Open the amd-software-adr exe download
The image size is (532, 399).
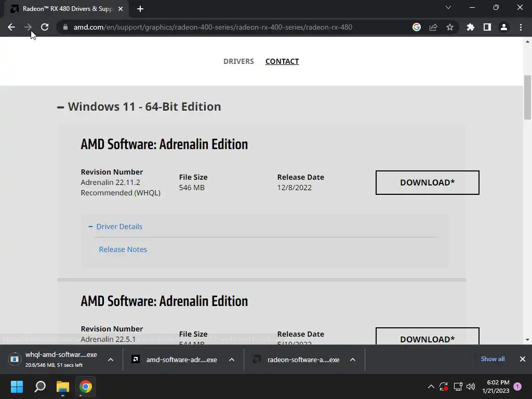(x=175, y=360)
